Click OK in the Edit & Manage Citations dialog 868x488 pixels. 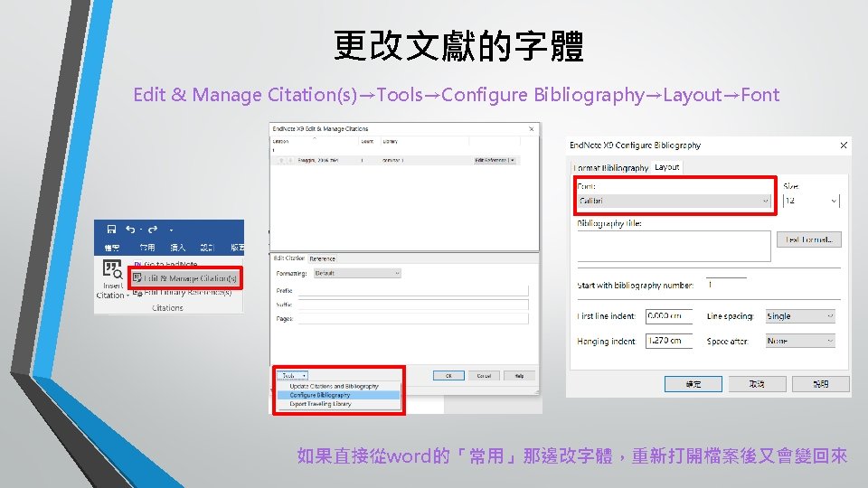pyautogui.click(x=448, y=376)
